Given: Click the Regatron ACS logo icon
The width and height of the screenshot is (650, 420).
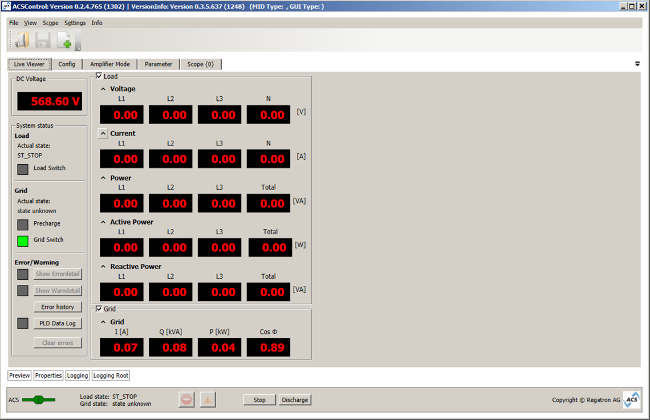Looking at the screenshot, I should coord(632,400).
